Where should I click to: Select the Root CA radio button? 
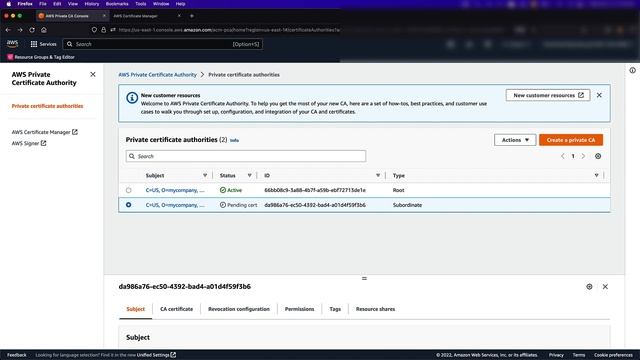[129, 190]
